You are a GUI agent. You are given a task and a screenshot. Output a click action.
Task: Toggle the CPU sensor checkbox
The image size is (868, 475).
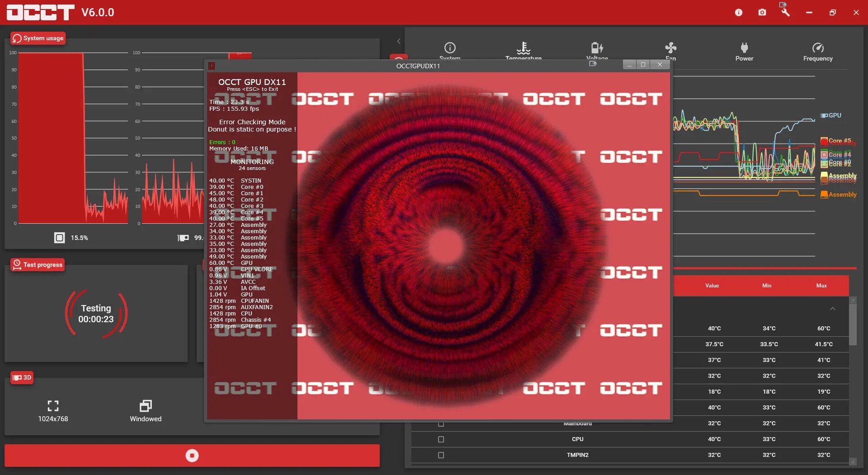click(441, 439)
